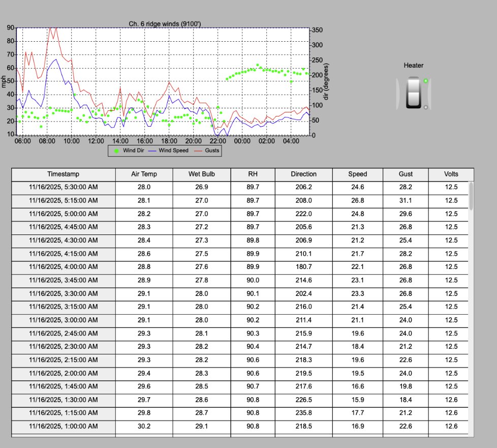Image resolution: width=497 pixels, height=448 pixels.
Task: Click the RH column header
Action: 253,174
